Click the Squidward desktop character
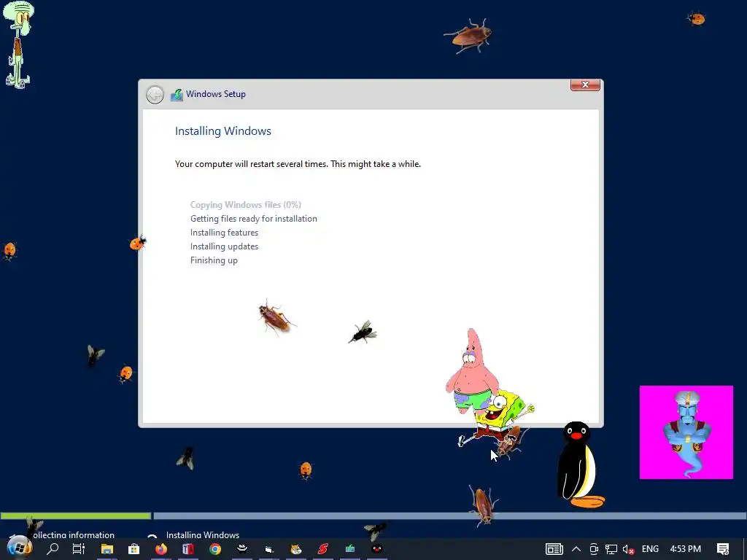Screen dimensions: 747x560 point(18,44)
